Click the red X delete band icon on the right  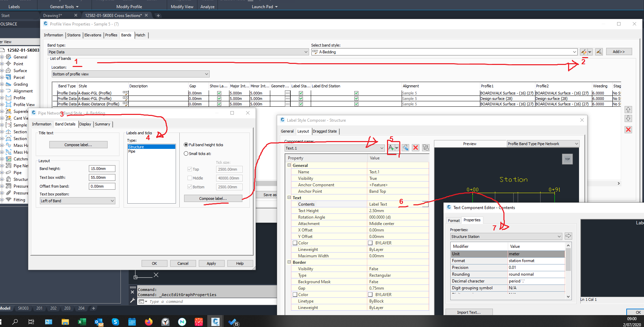(628, 130)
